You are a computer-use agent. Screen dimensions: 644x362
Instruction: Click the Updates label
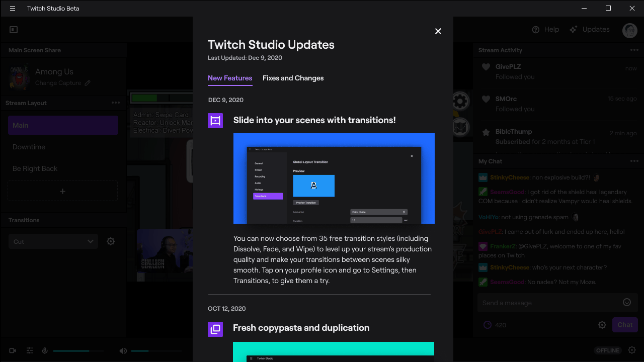596,30
